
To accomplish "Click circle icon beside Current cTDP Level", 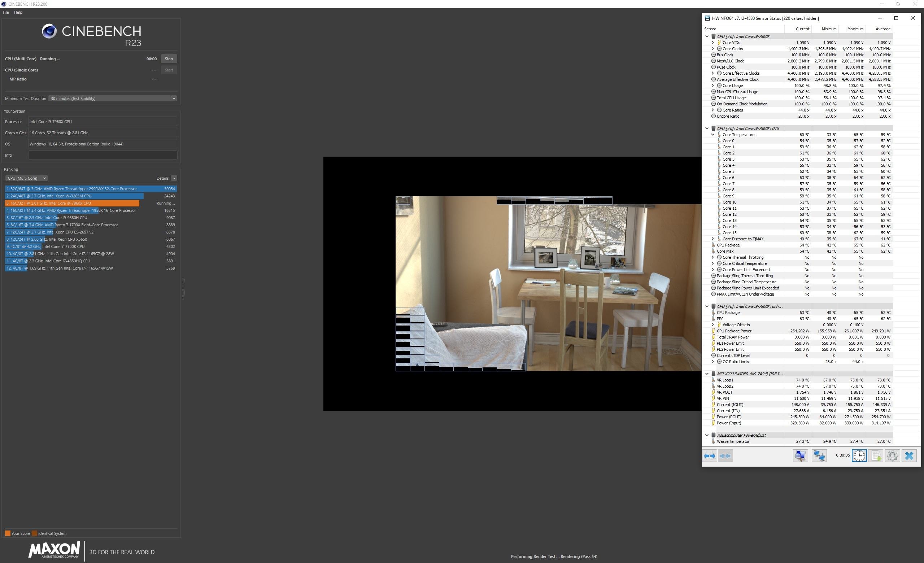I will click(x=714, y=355).
